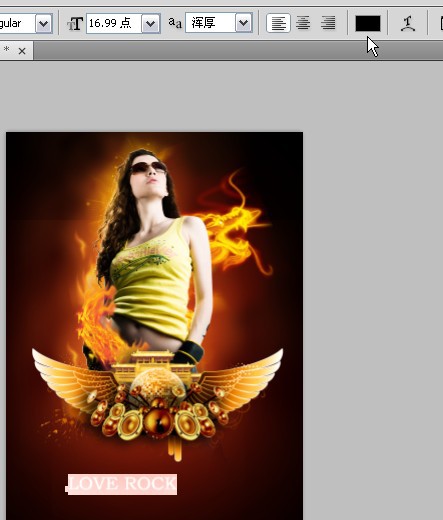The image size is (443, 520).
Task: Open the font style dropdown arrow
Action: (44, 24)
